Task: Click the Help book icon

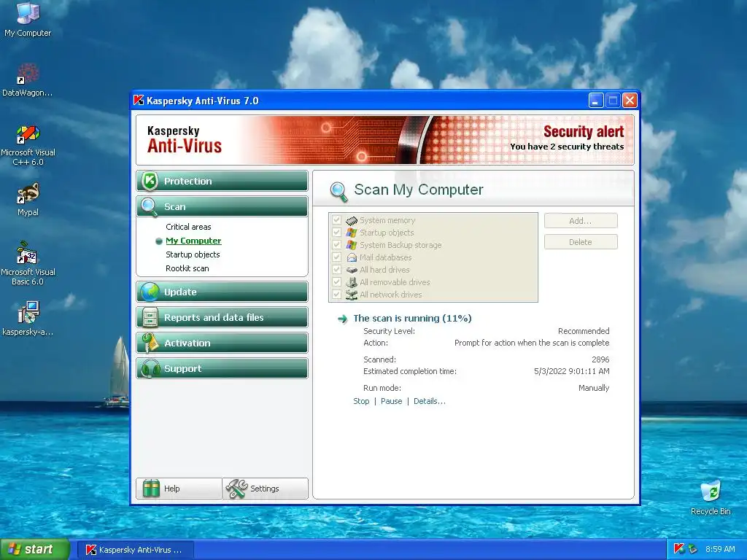Action: 152,489
